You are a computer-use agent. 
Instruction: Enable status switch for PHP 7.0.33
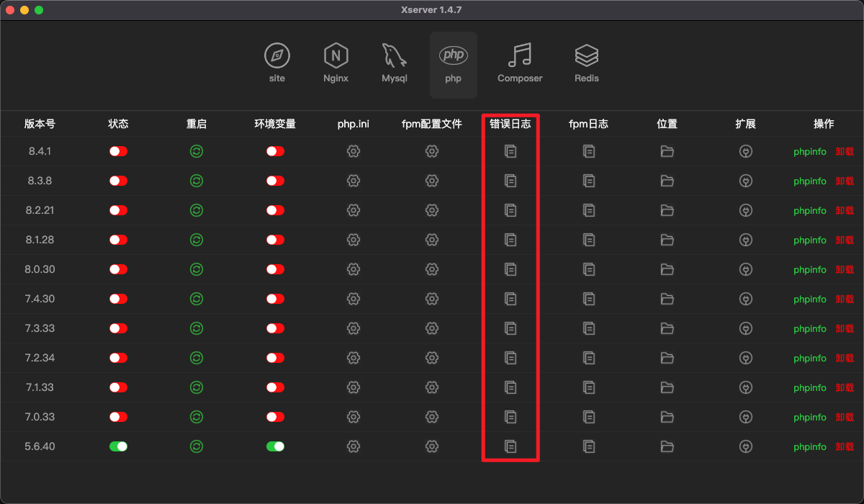pyautogui.click(x=119, y=417)
